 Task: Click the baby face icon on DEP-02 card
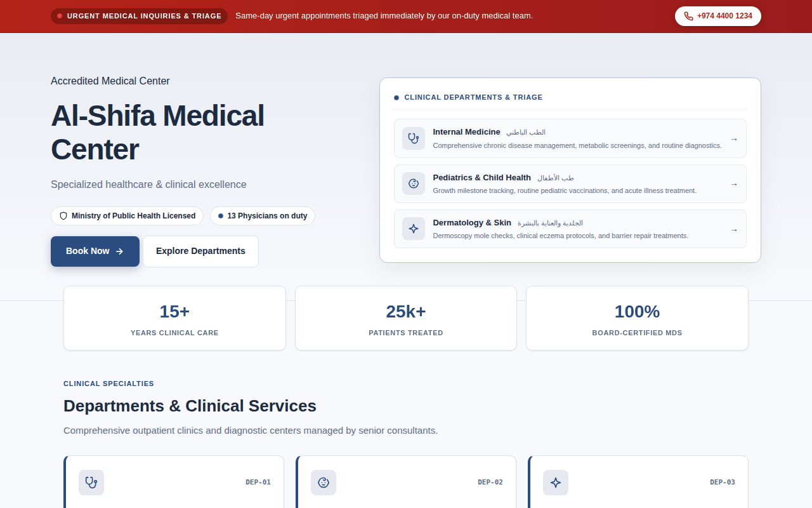point(324,483)
